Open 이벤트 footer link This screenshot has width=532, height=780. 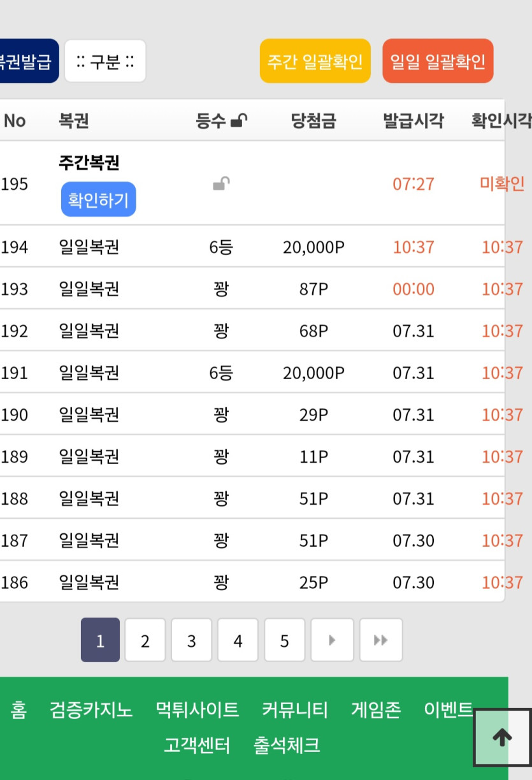pos(449,709)
